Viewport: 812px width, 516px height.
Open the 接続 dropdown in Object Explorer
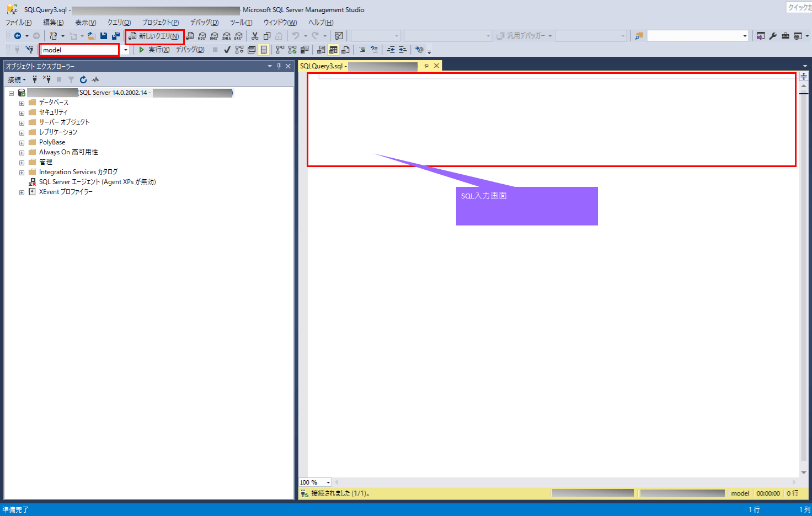(x=17, y=80)
